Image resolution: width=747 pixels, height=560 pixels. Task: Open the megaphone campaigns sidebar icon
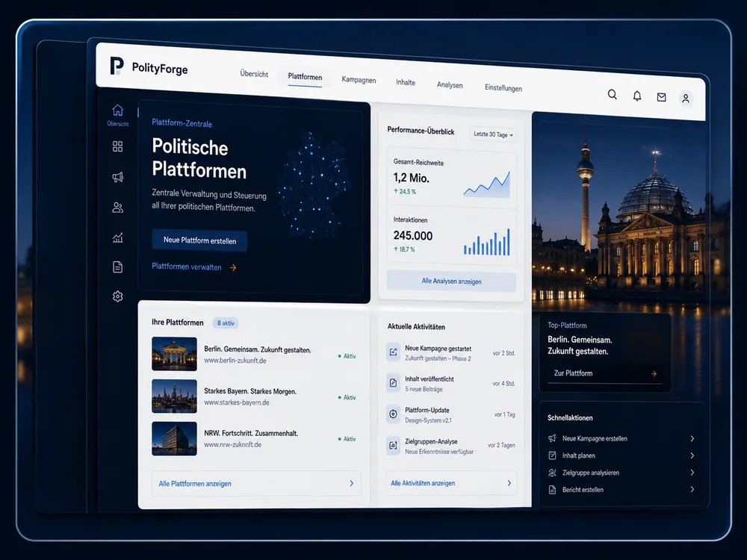coord(118,177)
